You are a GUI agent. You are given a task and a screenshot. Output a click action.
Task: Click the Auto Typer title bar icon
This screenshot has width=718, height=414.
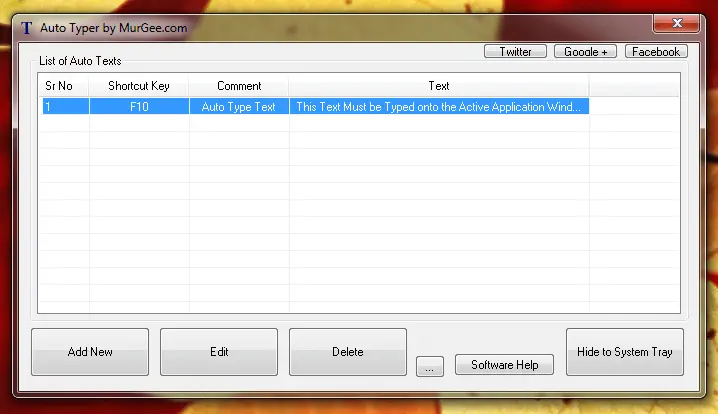[x=26, y=28]
